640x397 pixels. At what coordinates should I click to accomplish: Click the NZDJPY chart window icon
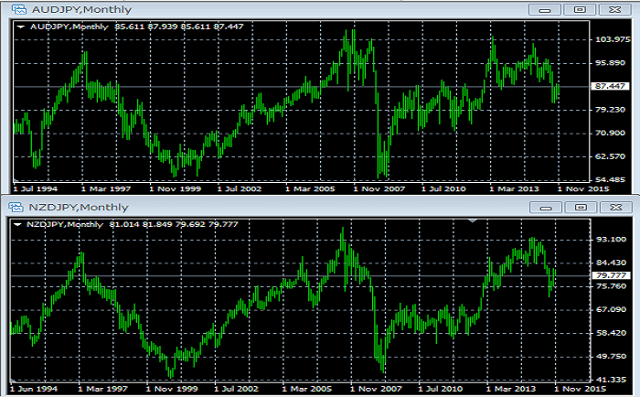16,207
